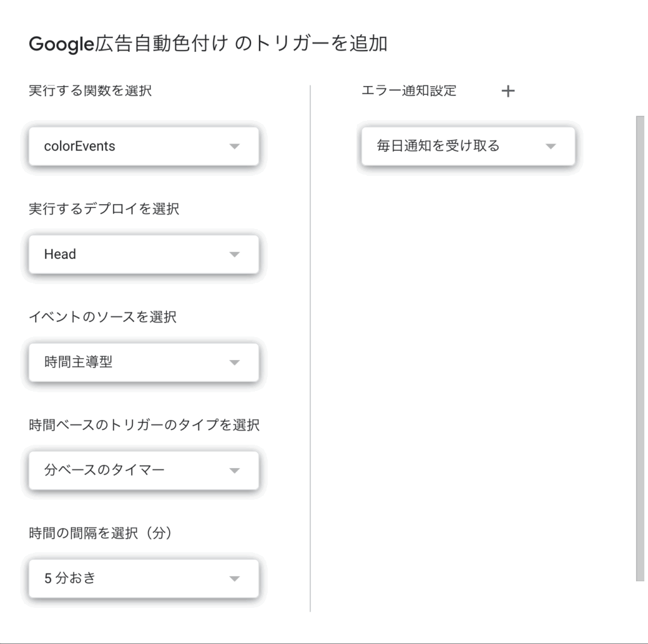This screenshot has height=644, width=648.
Task: Click the 実行する関数を選択 label
Action: click(90, 90)
